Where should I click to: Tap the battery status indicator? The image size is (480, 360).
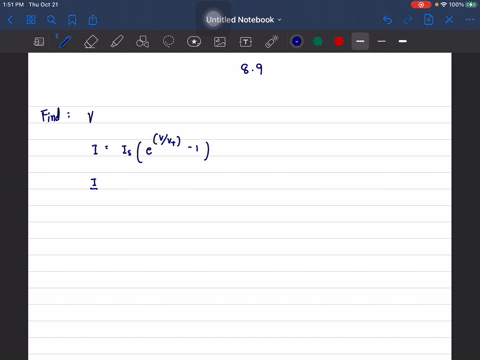471,5
